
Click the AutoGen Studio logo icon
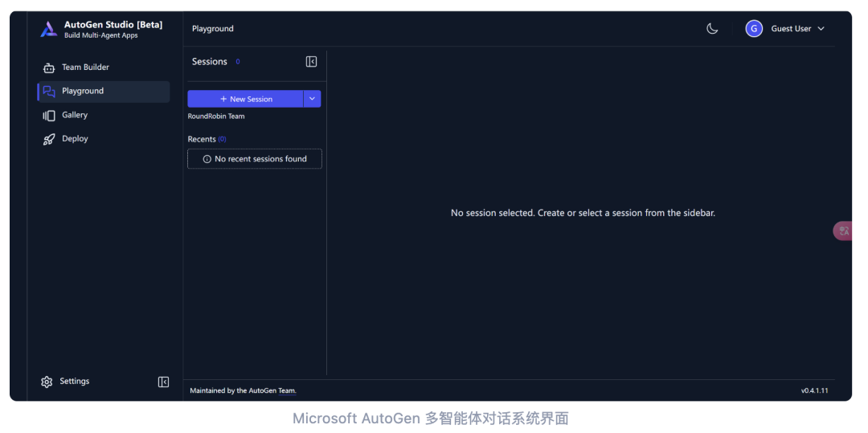click(x=49, y=29)
